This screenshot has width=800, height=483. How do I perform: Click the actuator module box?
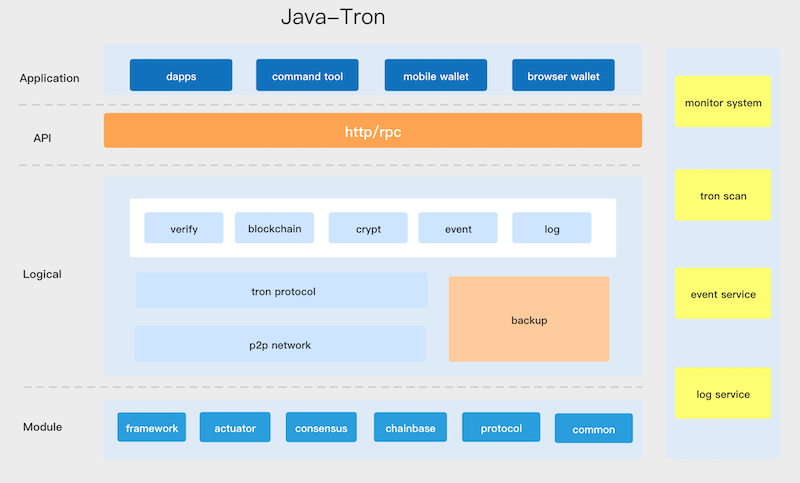pyautogui.click(x=235, y=427)
